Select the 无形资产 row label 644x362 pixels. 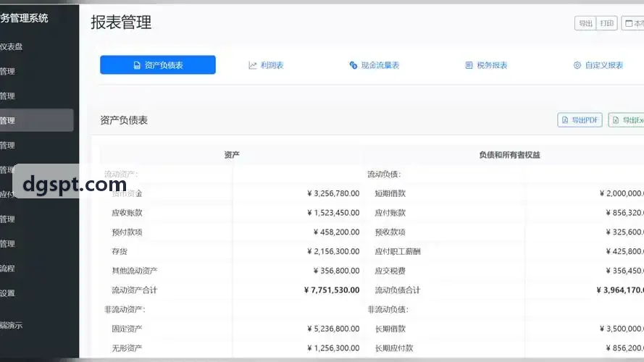tap(127, 348)
